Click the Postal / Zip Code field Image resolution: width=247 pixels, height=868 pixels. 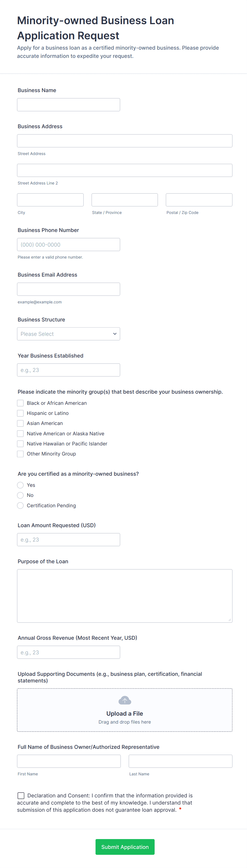coord(199,200)
